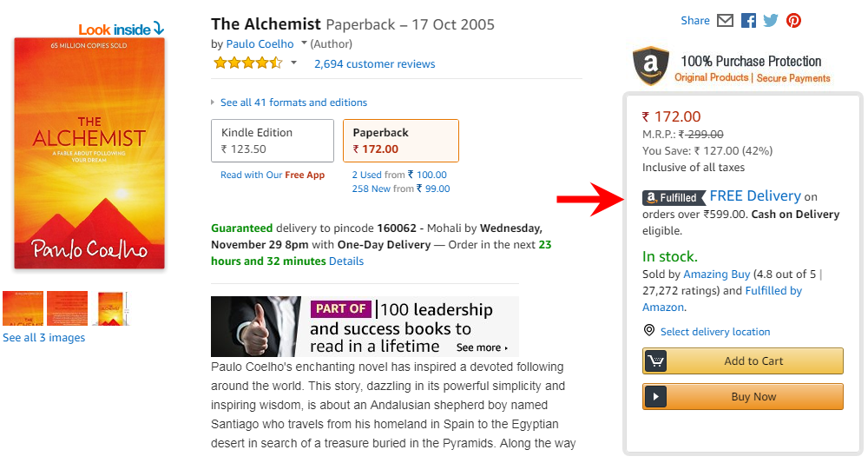The image size is (868, 463).
Task: Share the book on Pinterest
Action: (793, 21)
